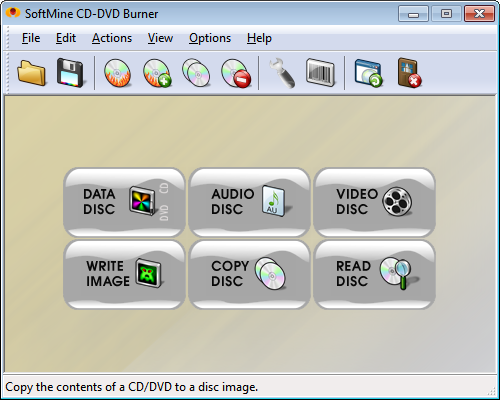Open the View menu
This screenshot has height=400, width=500.
(x=160, y=38)
